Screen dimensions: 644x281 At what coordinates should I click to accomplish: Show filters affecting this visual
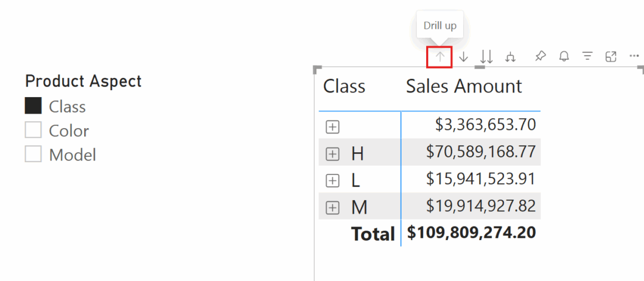[588, 56]
